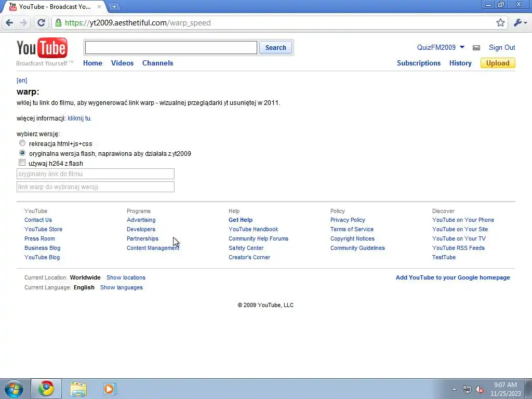Open the Developers link
532x399 pixels.
pos(141,229)
